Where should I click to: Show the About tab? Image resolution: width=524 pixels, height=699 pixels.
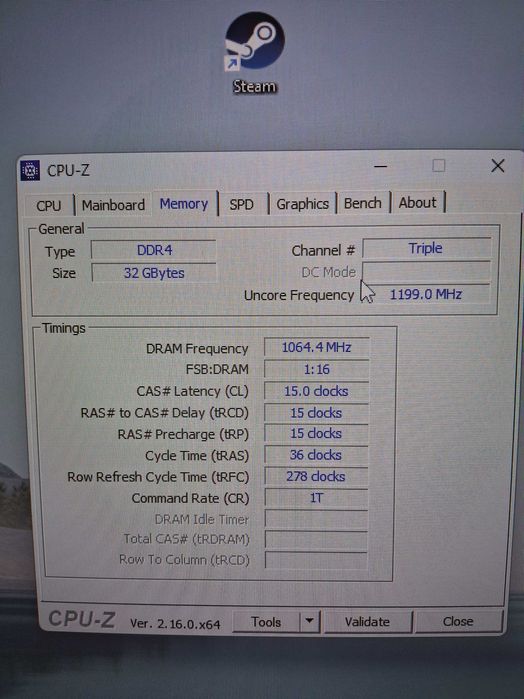pyautogui.click(x=417, y=203)
